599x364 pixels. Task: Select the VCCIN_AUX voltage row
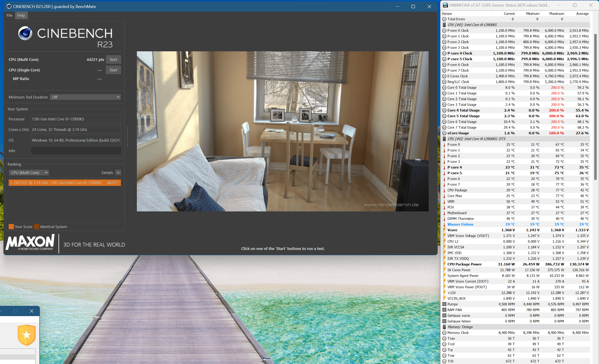coord(516,298)
